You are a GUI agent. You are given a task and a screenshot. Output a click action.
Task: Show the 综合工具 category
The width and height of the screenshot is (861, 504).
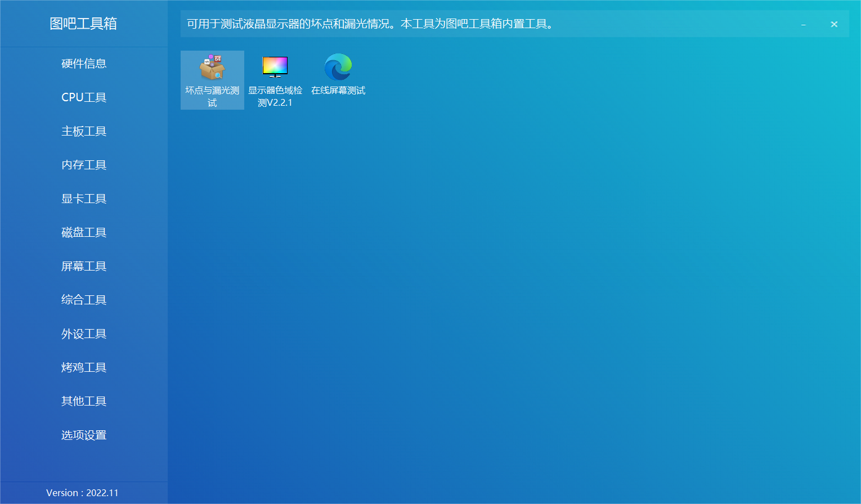point(84,300)
